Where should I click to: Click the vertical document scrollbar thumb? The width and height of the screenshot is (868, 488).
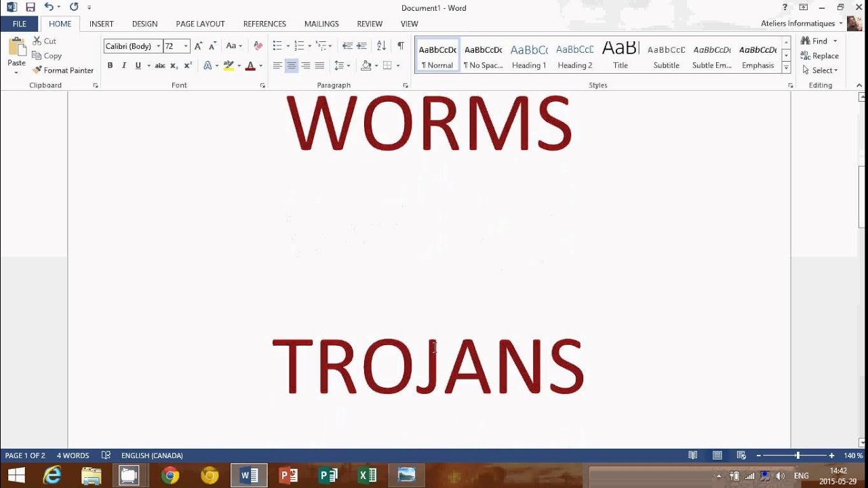(x=863, y=197)
